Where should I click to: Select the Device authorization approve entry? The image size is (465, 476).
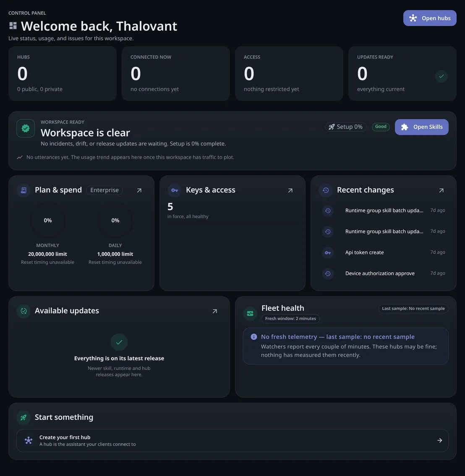click(383, 273)
